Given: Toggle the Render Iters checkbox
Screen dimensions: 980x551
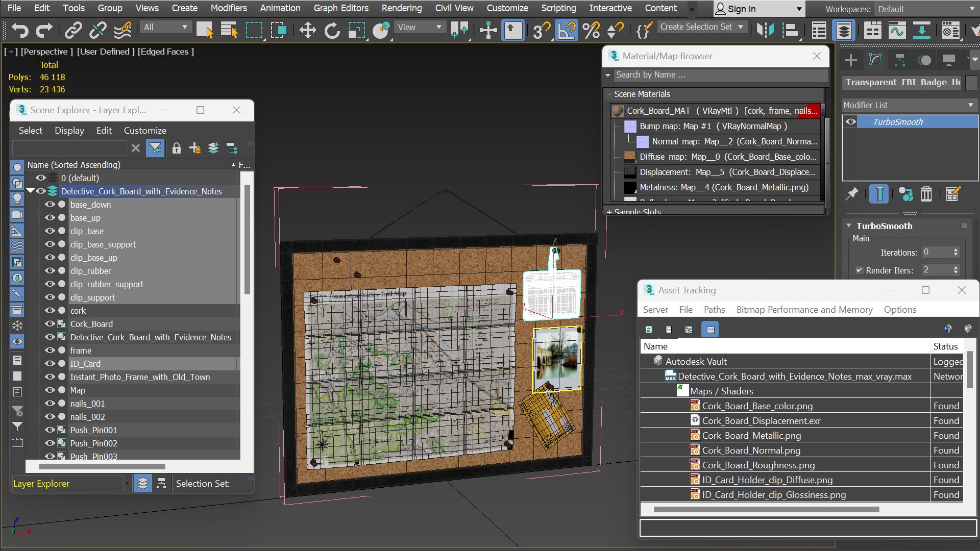Looking at the screenshot, I should (x=859, y=270).
